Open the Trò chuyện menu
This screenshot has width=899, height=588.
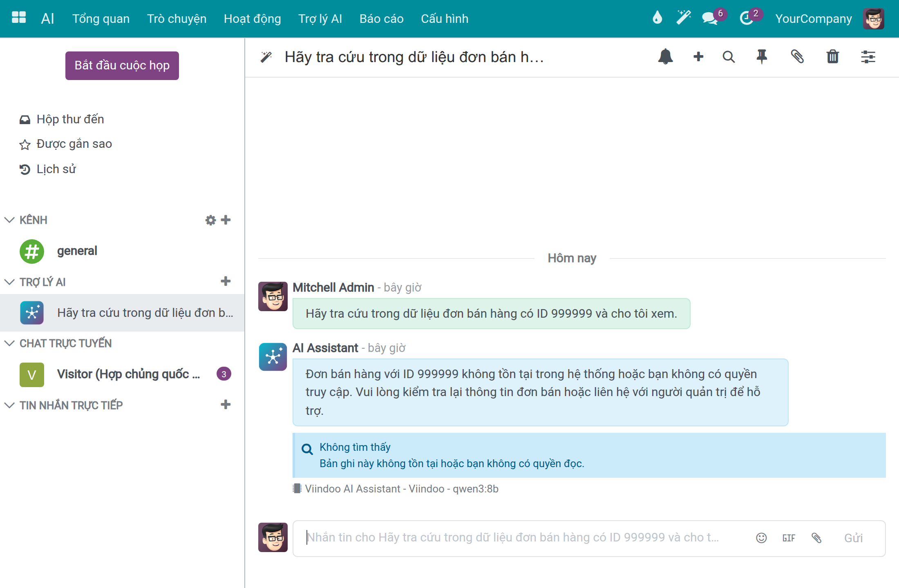[177, 19]
